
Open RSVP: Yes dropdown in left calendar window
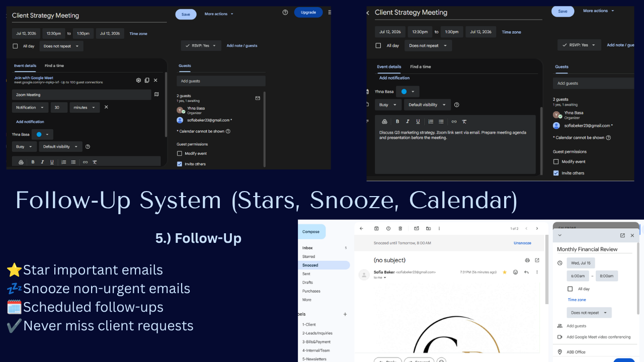point(201,46)
